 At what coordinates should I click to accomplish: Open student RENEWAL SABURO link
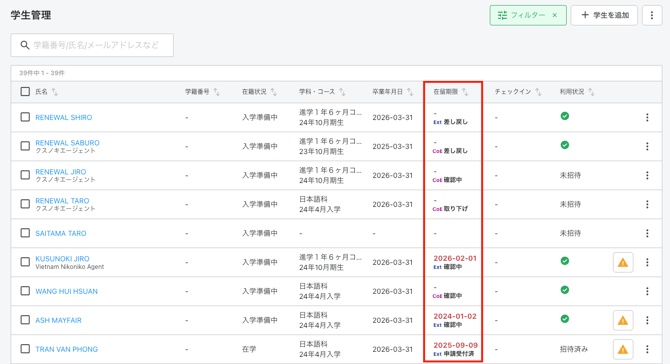click(67, 143)
